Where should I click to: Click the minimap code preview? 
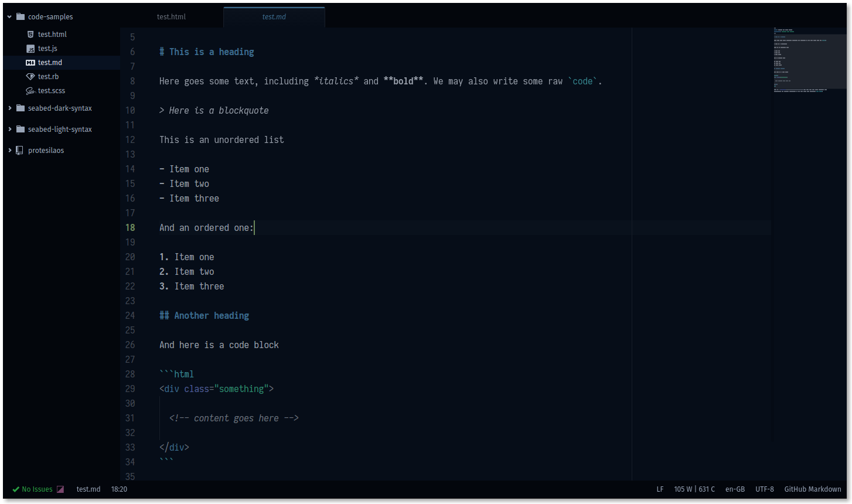(x=810, y=60)
